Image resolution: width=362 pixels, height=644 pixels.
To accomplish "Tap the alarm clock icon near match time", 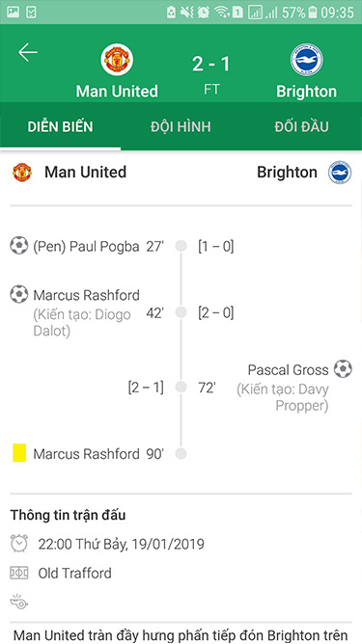I will point(19,544).
